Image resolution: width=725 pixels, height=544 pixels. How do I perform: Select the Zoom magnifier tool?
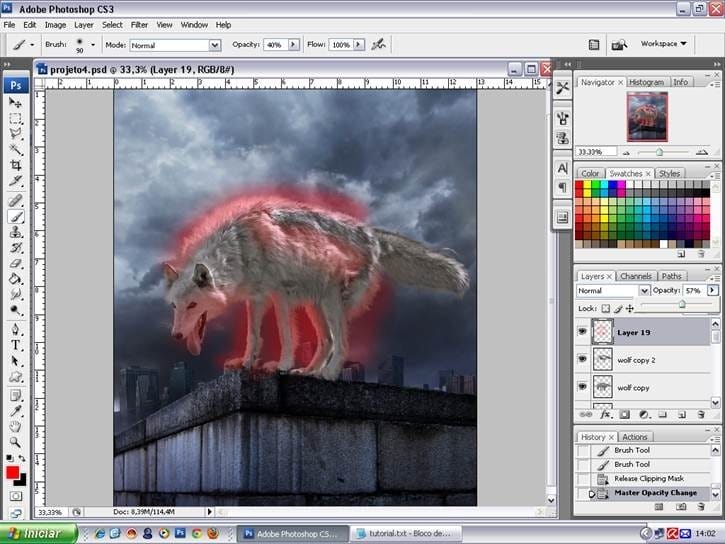point(15,442)
